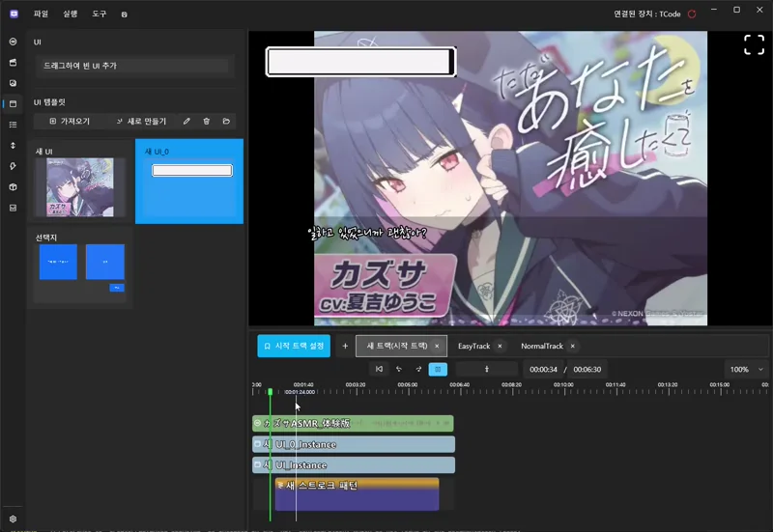
Task: Click the 가져오기 import button
Action: point(69,122)
